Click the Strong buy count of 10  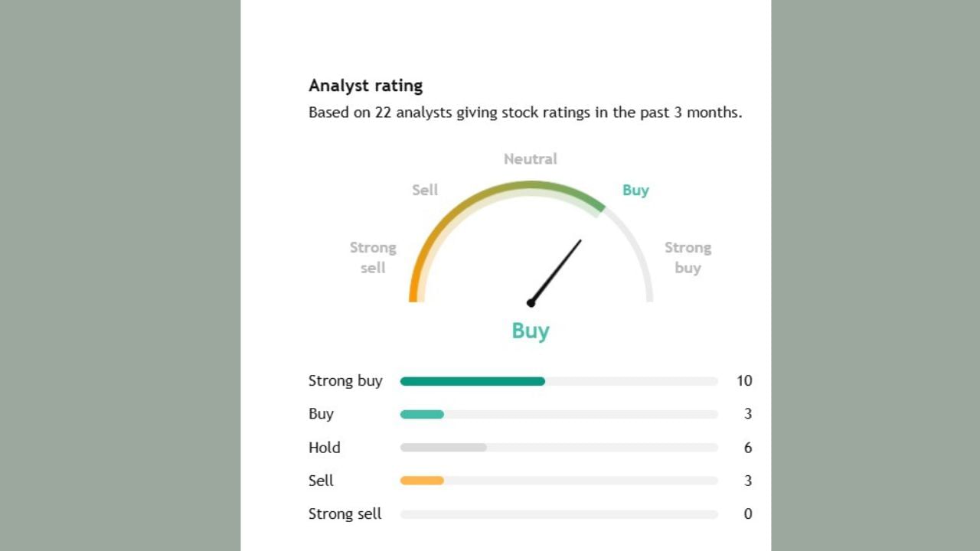coord(744,381)
